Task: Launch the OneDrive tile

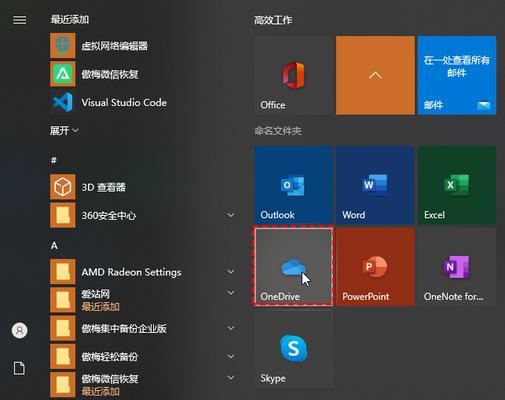Action: click(293, 267)
